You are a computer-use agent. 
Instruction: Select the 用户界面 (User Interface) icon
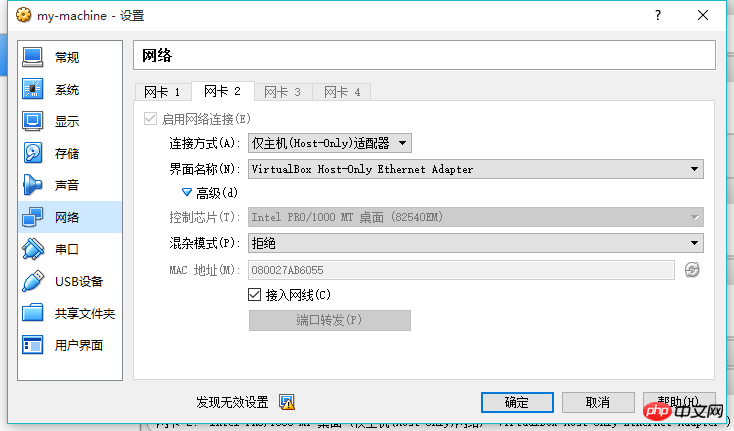coord(32,345)
